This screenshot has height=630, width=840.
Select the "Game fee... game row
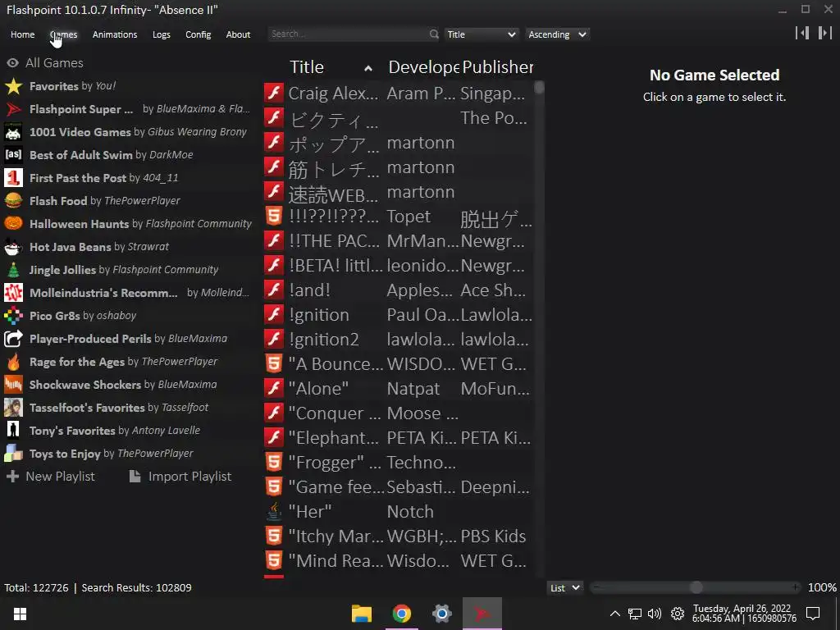(399, 487)
